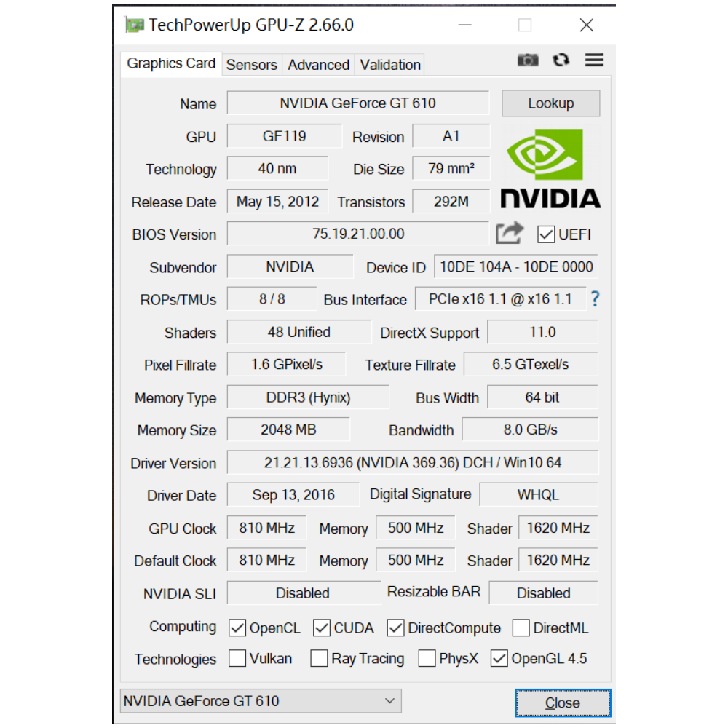Take a screenshot with the camera icon
Image resolution: width=728 pixels, height=728 pixels.
pos(527,60)
